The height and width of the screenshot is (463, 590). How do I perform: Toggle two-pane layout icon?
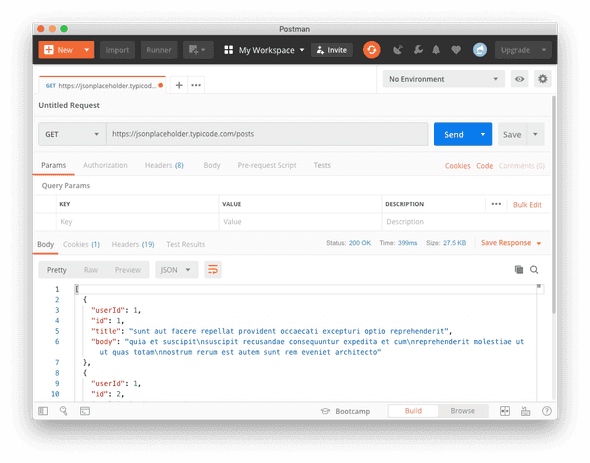505,411
